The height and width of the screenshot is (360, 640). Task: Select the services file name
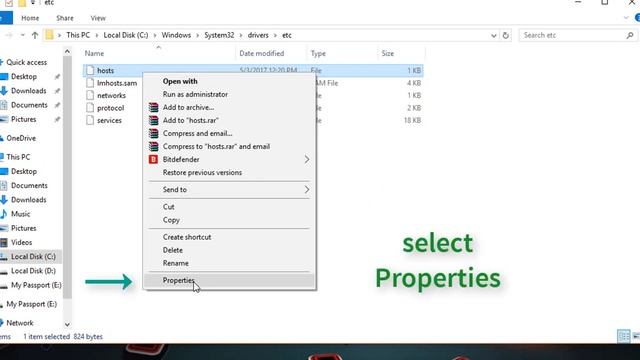[x=109, y=120]
